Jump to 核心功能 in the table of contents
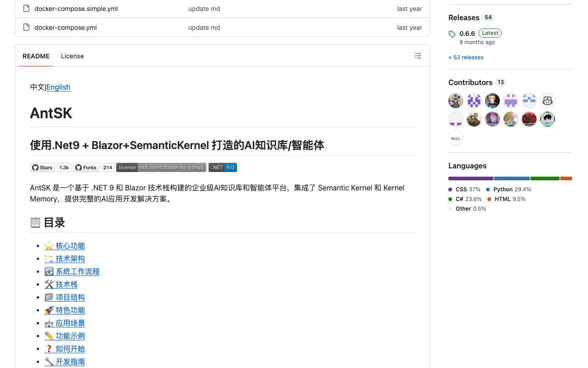Viewport: 588px width, 368px height. 65,246
